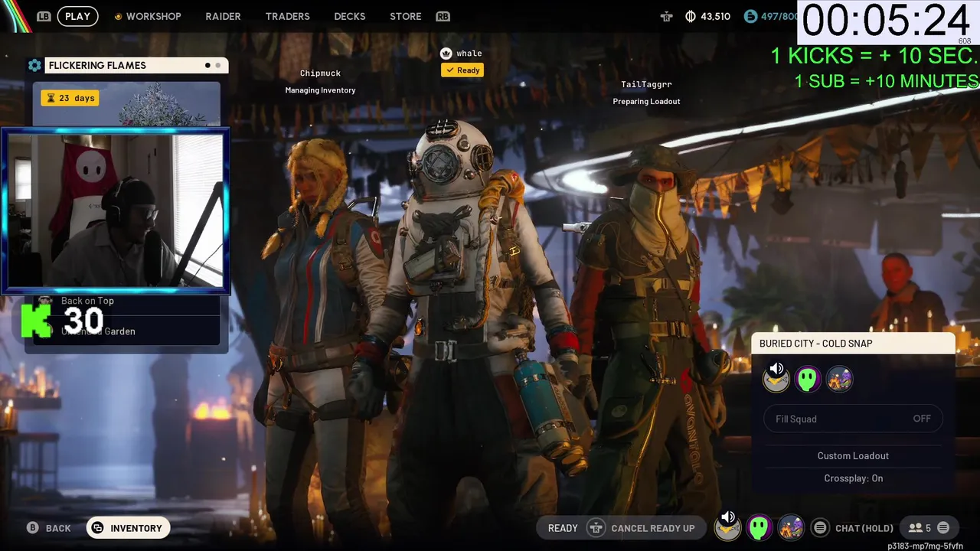Click CANCEL READY UP button

pyautogui.click(x=653, y=528)
